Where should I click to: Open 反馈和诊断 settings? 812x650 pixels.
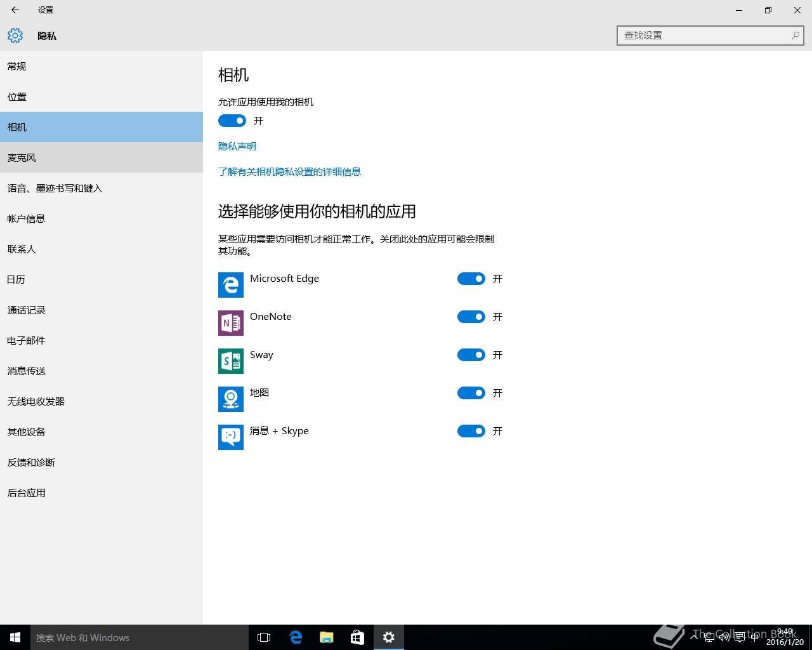click(101, 462)
